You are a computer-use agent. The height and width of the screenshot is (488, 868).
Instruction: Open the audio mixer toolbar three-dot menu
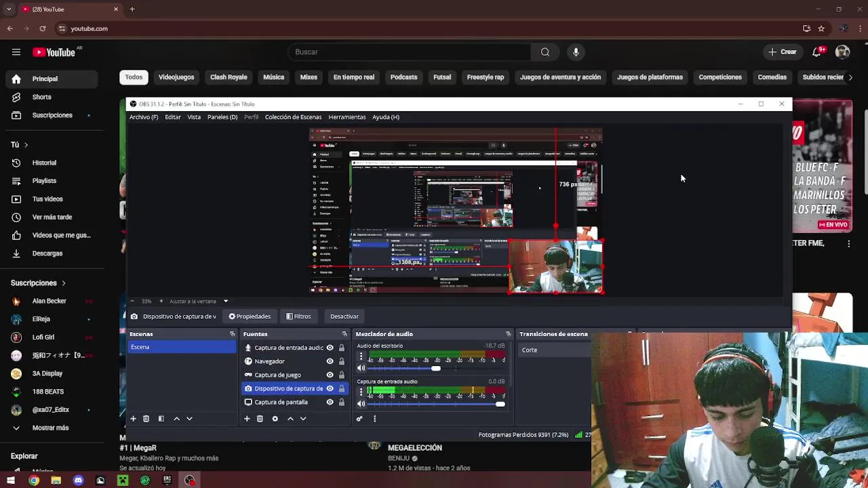click(x=374, y=419)
